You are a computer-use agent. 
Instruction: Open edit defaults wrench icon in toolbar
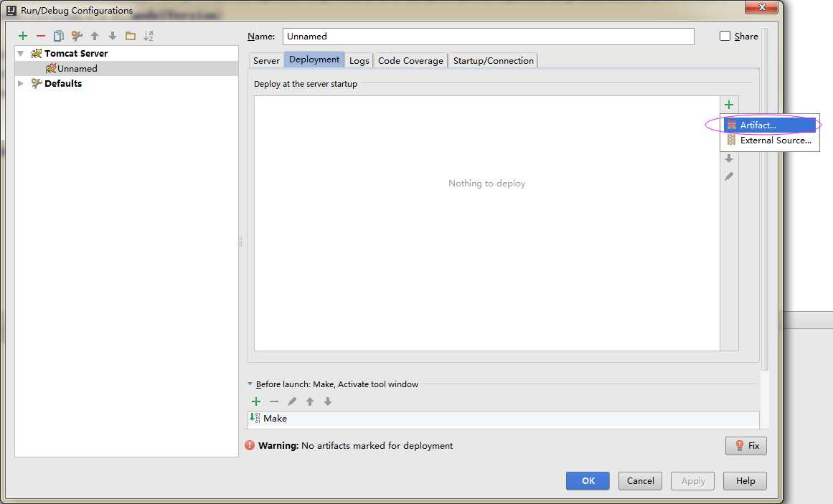point(77,36)
